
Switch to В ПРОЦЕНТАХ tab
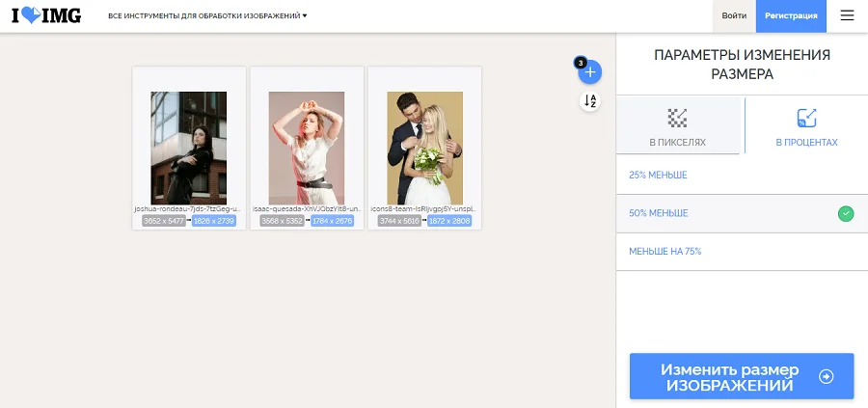click(x=806, y=126)
